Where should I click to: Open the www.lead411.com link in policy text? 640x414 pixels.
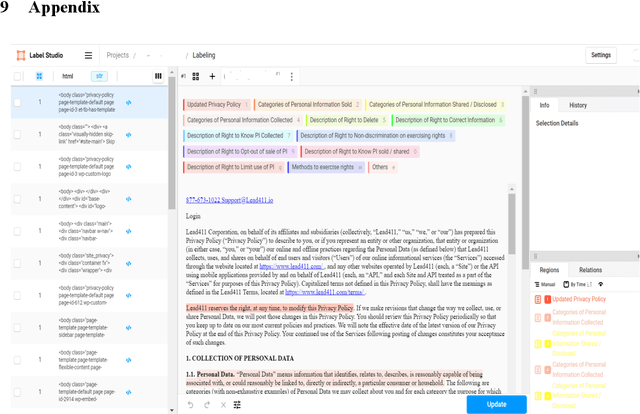tap(291, 266)
